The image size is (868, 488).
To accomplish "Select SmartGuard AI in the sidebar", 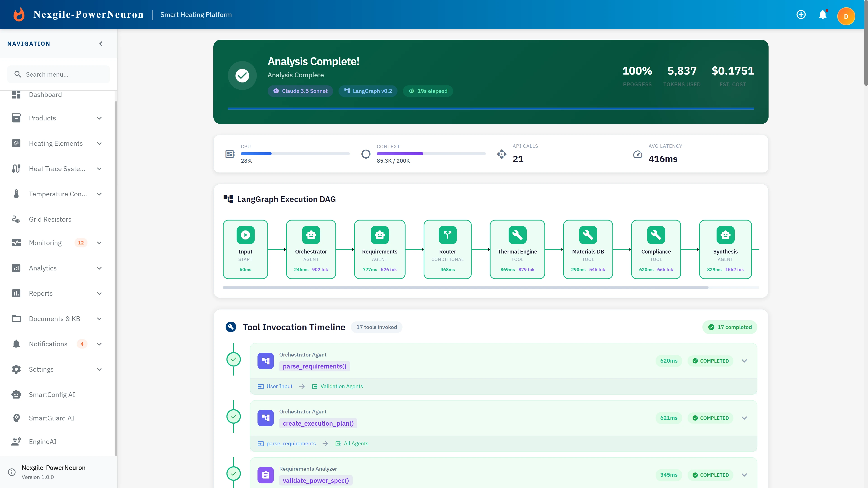I will [51, 418].
